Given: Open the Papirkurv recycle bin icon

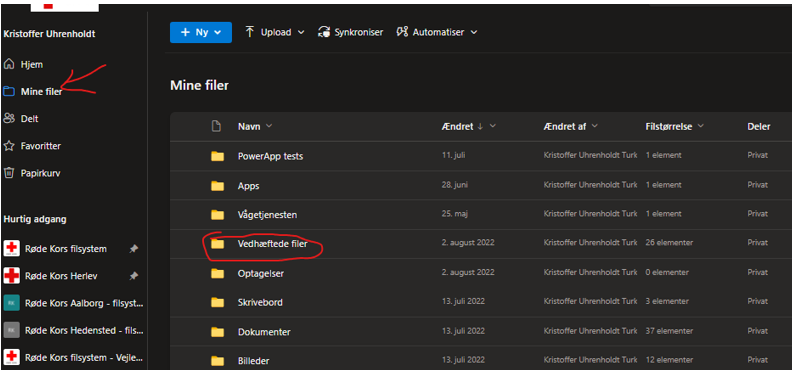Looking at the screenshot, I should point(9,173).
